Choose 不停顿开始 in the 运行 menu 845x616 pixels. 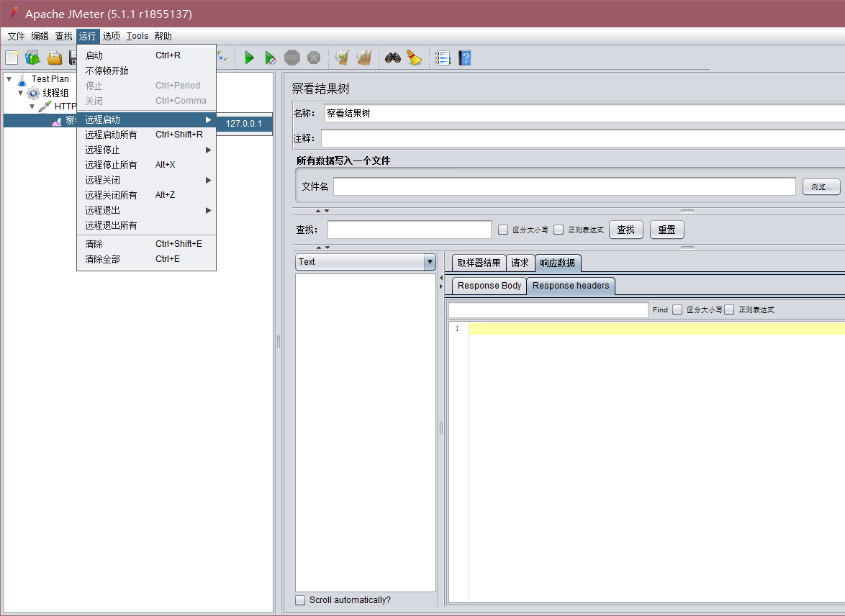(x=147, y=70)
